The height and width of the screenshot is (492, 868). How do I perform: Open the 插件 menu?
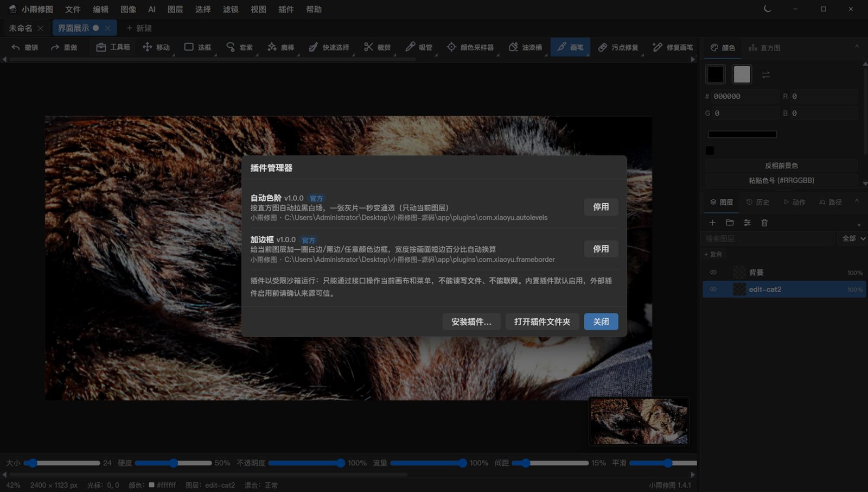(286, 9)
